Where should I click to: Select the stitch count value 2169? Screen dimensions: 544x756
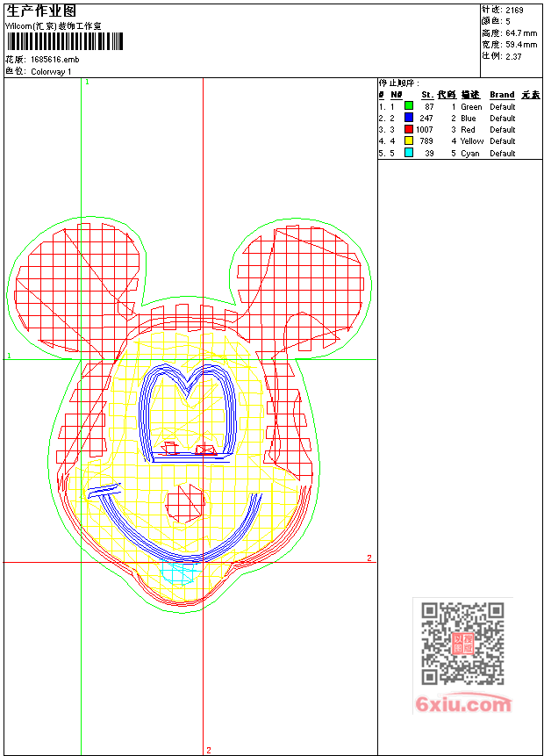click(514, 10)
